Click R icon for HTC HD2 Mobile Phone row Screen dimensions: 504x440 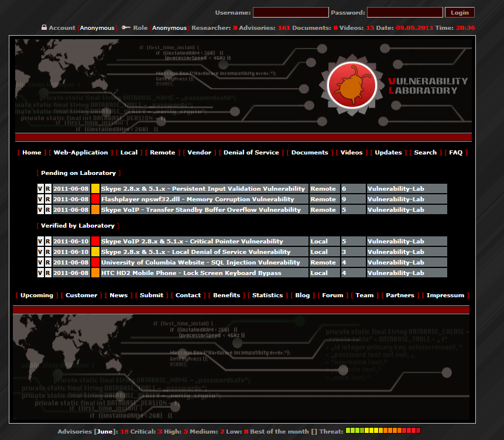coord(48,273)
